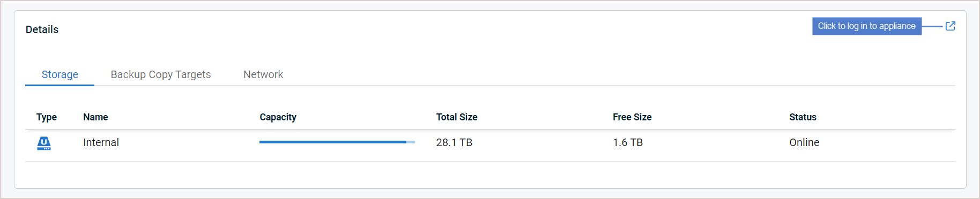
Task: Sort by the Name column header
Action: pyautogui.click(x=95, y=117)
